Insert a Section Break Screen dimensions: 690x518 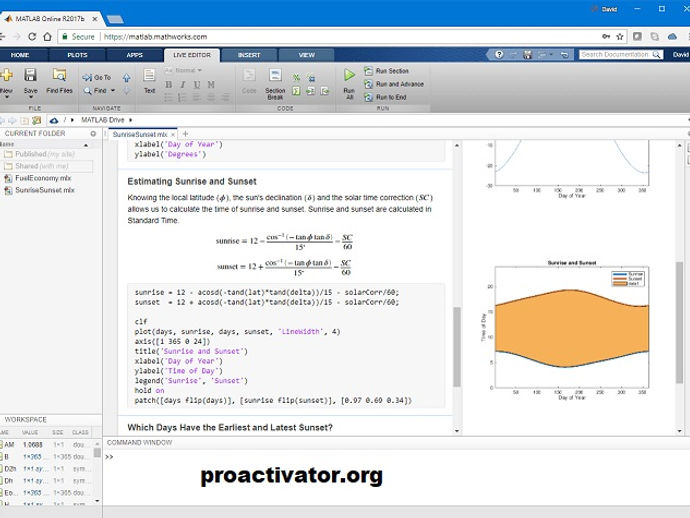pos(275,84)
